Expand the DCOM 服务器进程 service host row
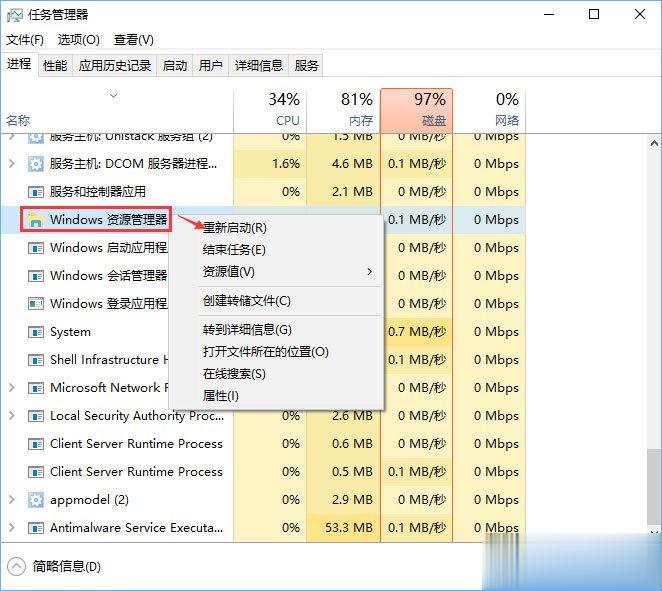Viewport: 662px width, 591px height. [12, 163]
